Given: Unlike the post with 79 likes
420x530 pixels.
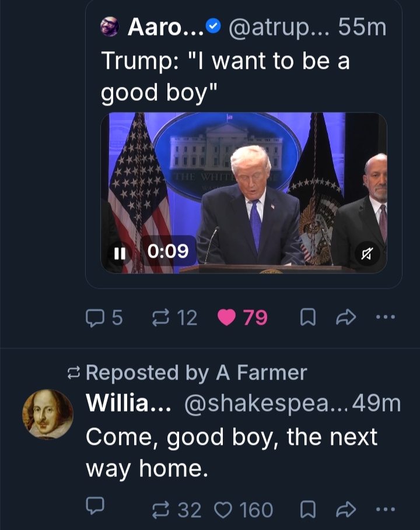Looking at the screenshot, I should click(x=226, y=318).
